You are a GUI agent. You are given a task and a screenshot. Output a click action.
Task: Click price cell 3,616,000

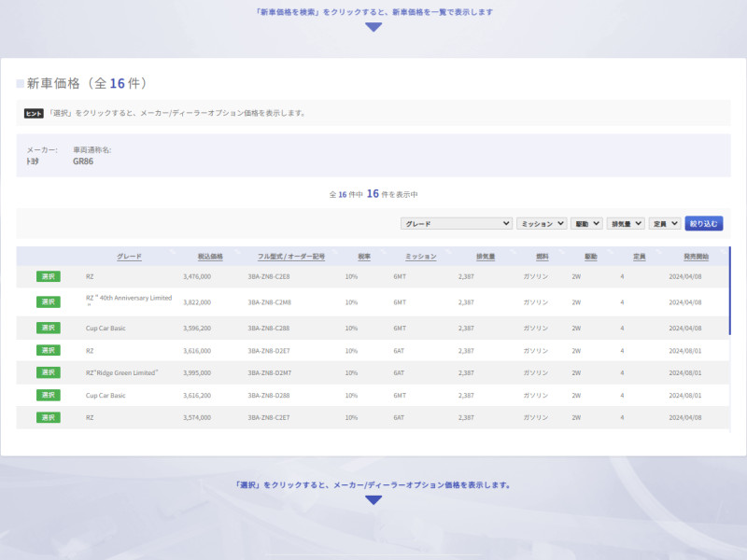[197, 351]
